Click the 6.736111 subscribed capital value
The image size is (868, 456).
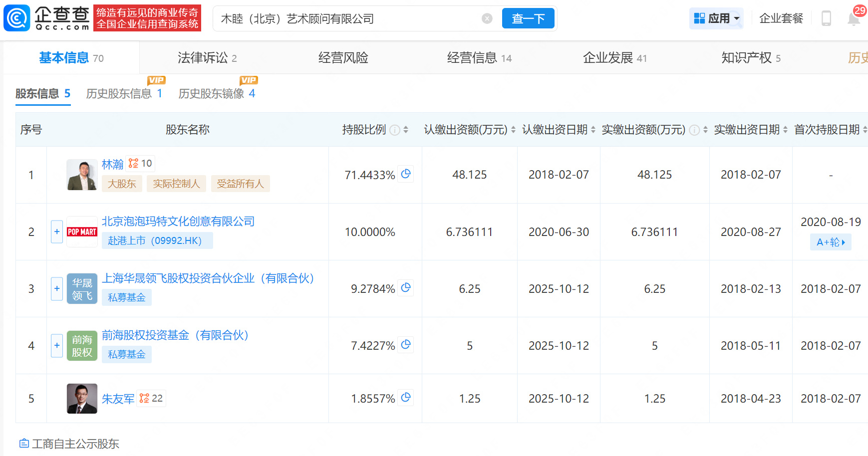(469, 232)
